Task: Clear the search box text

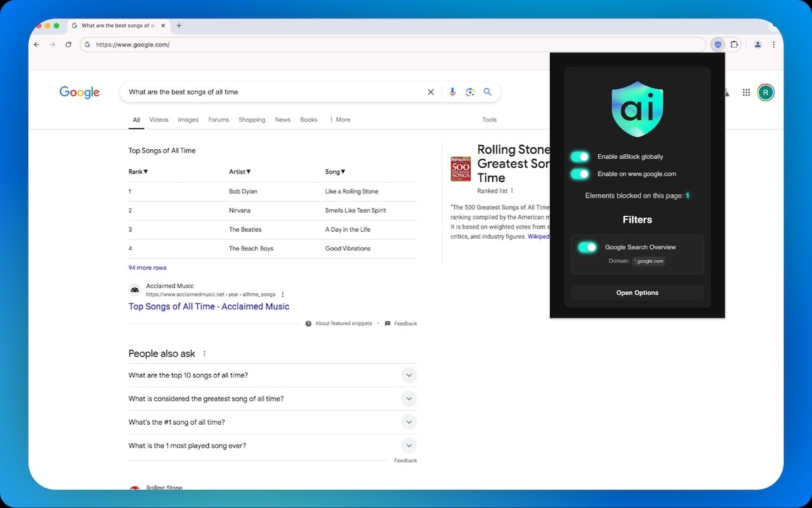Action: (431, 92)
